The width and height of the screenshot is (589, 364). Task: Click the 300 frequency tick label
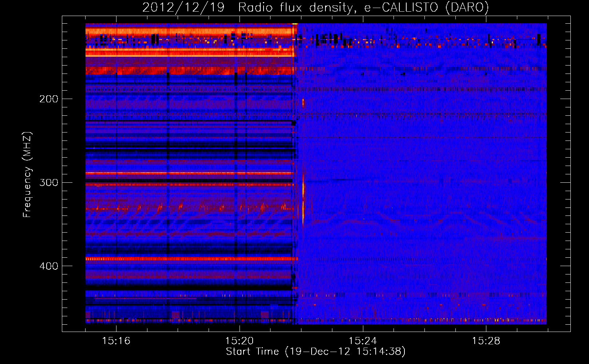[49, 182]
